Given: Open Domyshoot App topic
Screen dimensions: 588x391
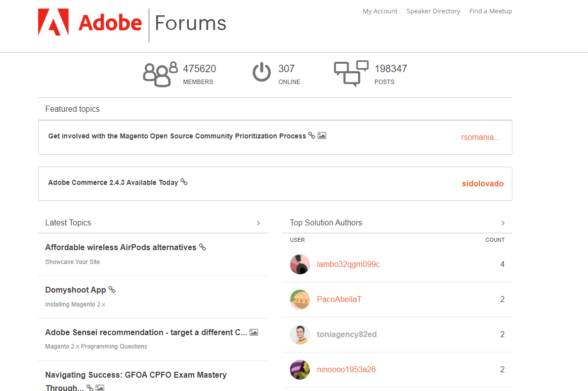Looking at the screenshot, I should 76,290.
